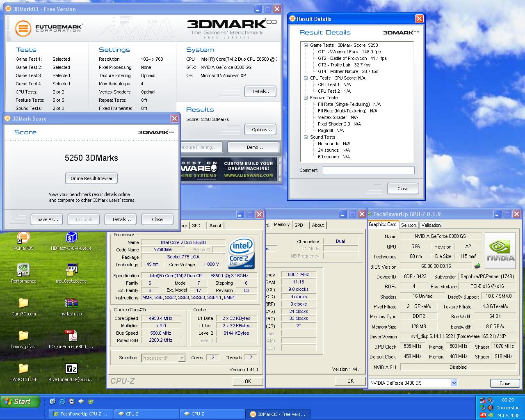Open the HWBOTSTUFF folder
The width and height of the screenshot is (525, 420).
click(23, 372)
